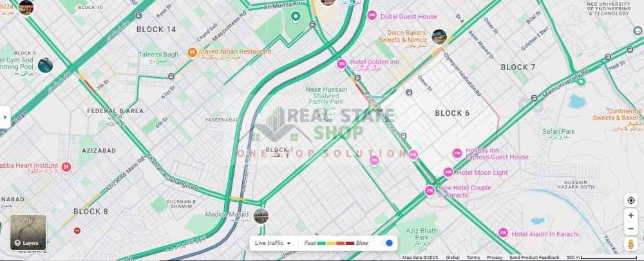Zoom out with the minus button
Viewport: 644px width, 261px height.
pos(631,229)
